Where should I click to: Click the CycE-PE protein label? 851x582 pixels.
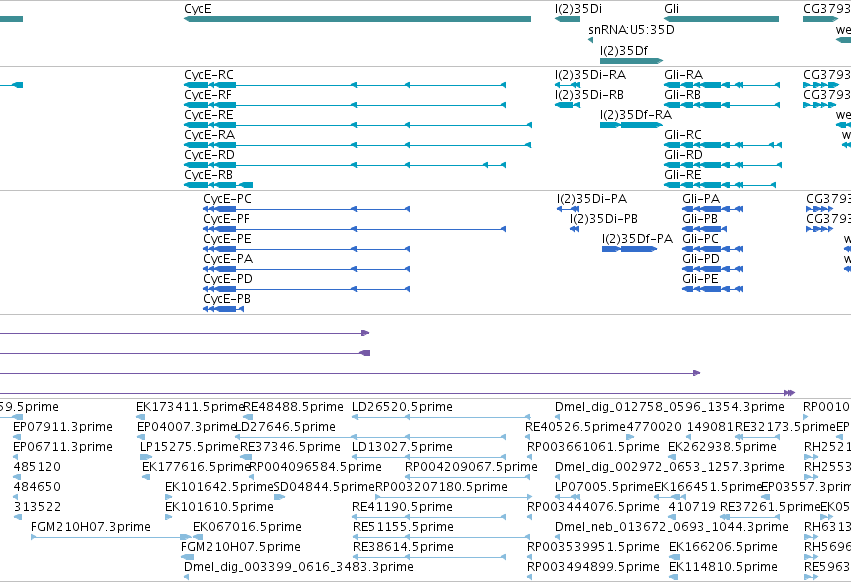[227, 239]
